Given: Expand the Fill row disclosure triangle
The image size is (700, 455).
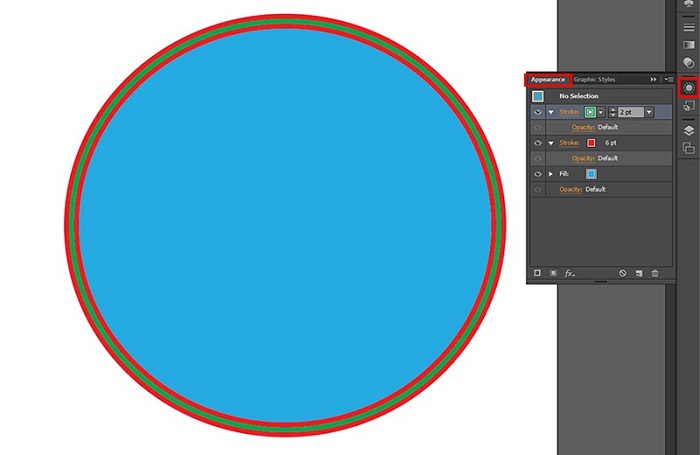Looking at the screenshot, I should 550,174.
